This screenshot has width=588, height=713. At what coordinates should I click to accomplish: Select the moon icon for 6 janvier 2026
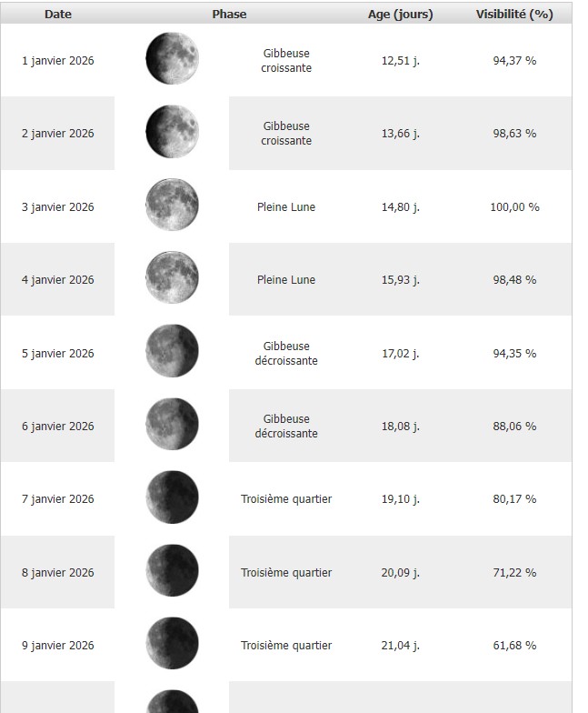[x=172, y=425]
